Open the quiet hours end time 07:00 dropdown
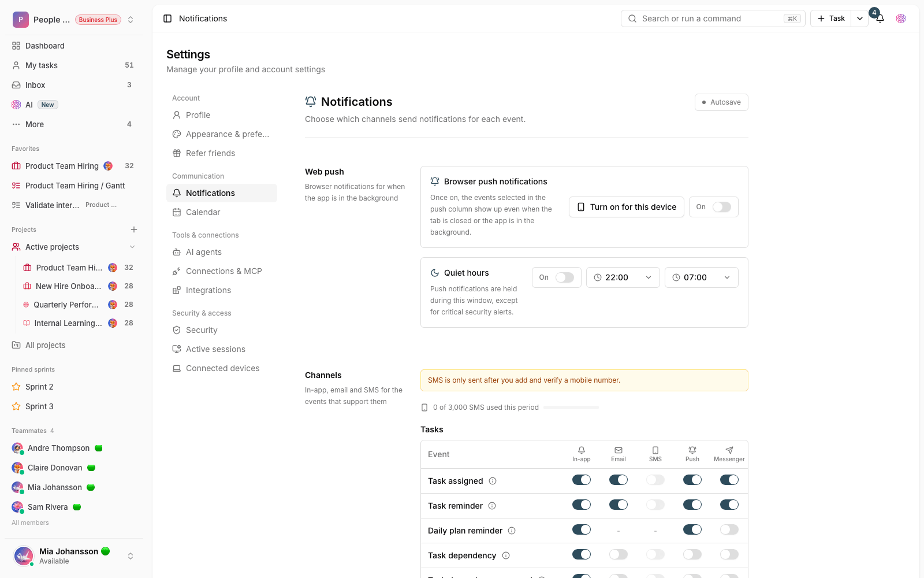The image size is (924, 578). pos(702,277)
